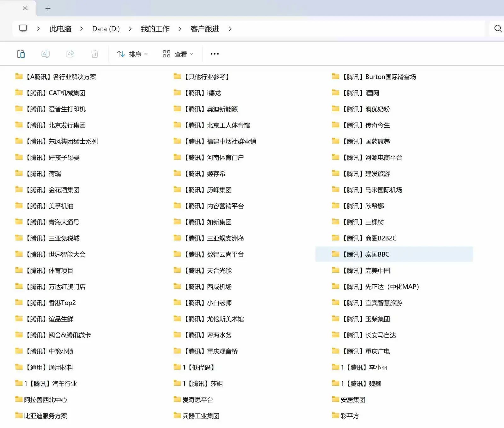The image size is (504, 428).
Task: Select folder icon of 【腾讯】香港Top2
Action: (19, 302)
